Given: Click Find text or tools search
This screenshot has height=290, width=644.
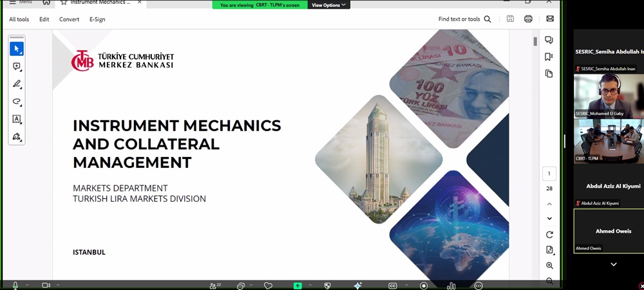Looking at the screenshot, I should 464,19.
